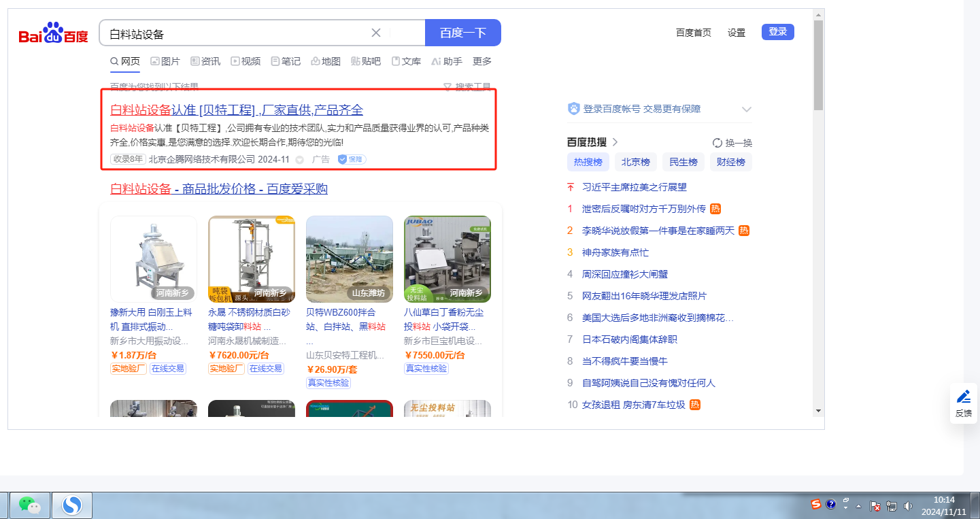
Task: Show hidden tray icons with the up arrow
Action: click(x=859, y=506)
